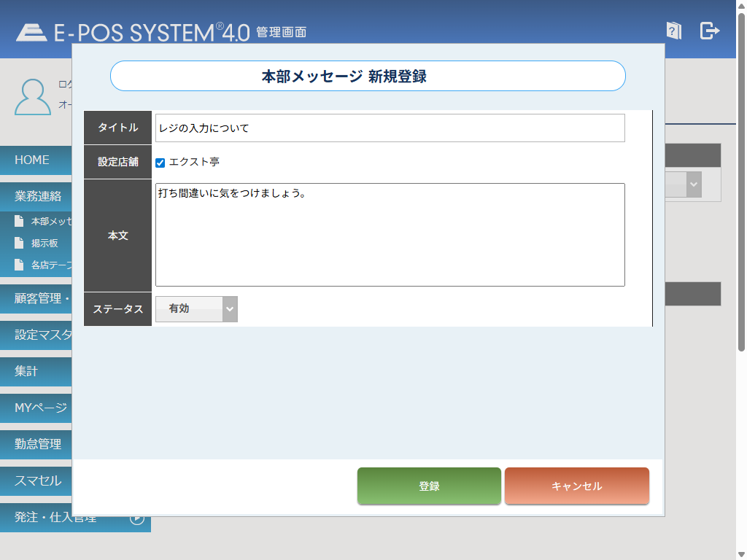
Task: Open the ステータス dropdown showing 有効
Action: click(196, 309)
